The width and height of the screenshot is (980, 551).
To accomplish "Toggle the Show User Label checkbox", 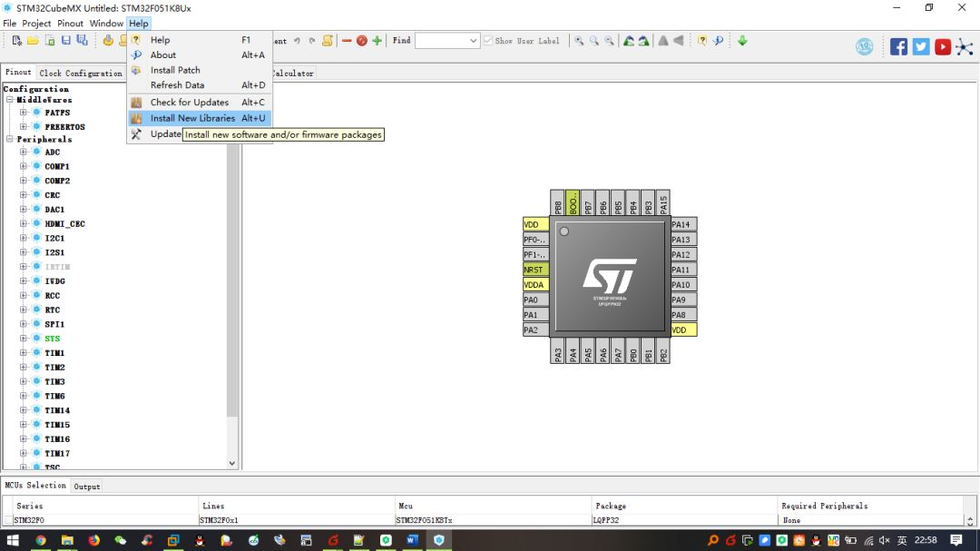I will click(x=488, y=40).
